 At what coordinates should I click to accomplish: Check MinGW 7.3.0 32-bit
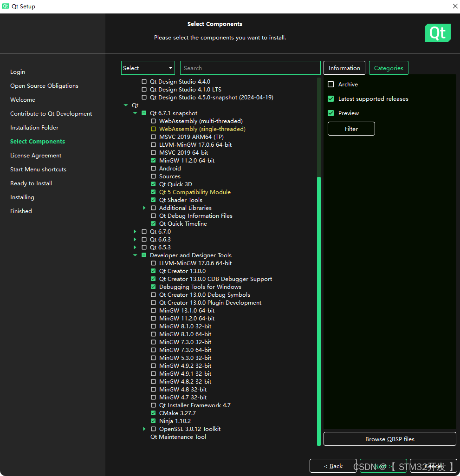click(x=153, y=342)
